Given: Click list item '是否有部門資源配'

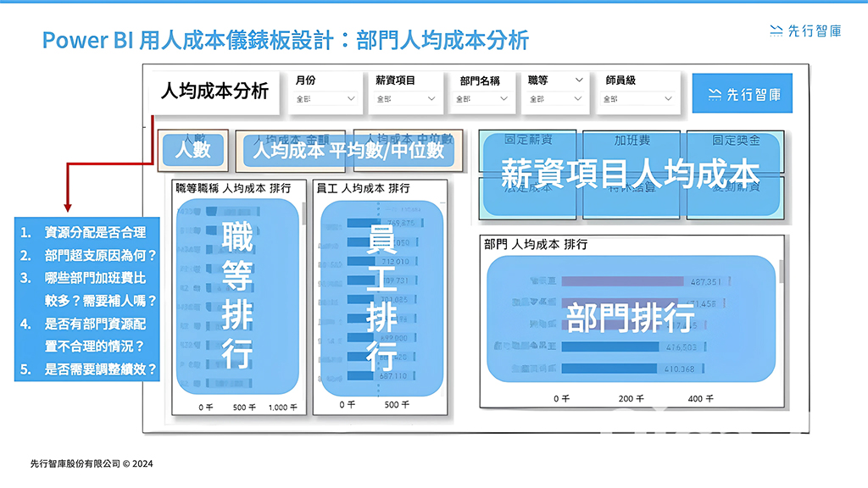Looking at the screenshot, I should tap(95, 324).
